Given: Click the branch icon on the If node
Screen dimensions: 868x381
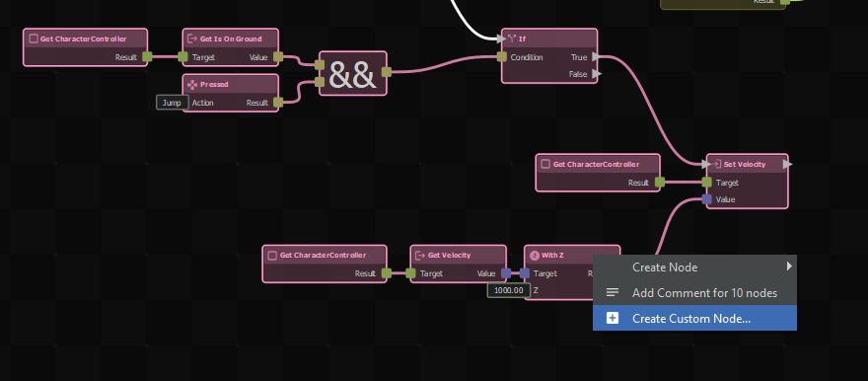Looking at the screenshot, I should (512, 38).
